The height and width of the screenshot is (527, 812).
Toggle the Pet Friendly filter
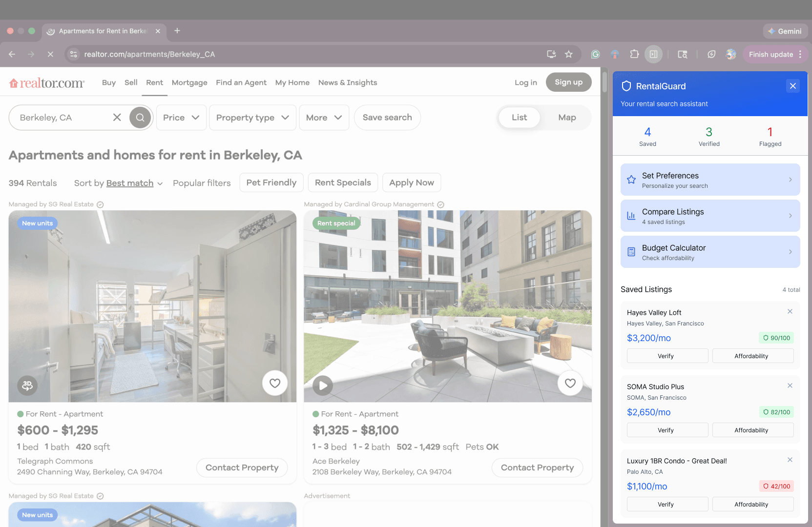click(x=271, y=182)
